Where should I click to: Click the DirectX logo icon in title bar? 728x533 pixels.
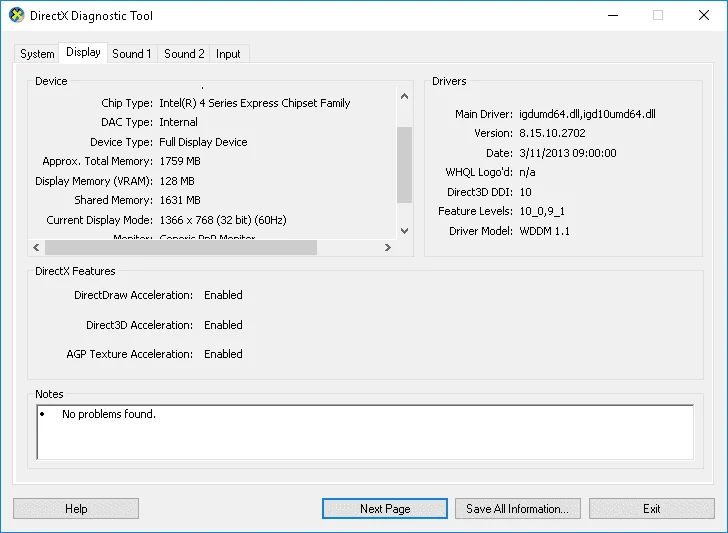click(x=16, y=15)
